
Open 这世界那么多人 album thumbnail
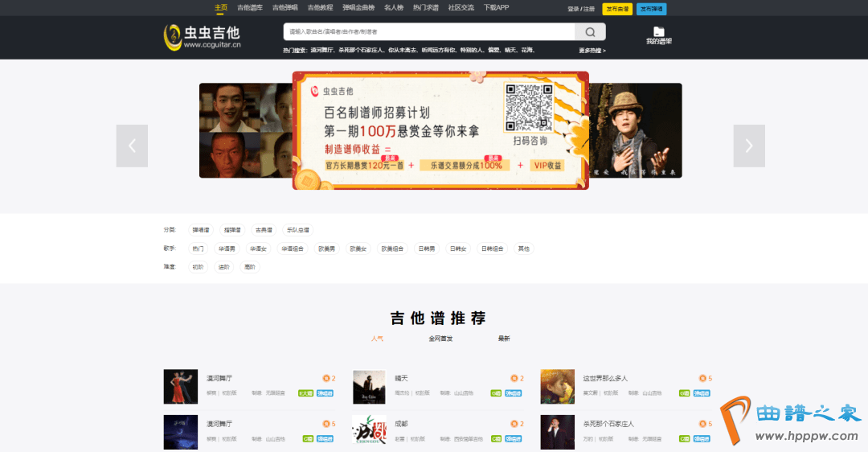[x=557, y=386]
